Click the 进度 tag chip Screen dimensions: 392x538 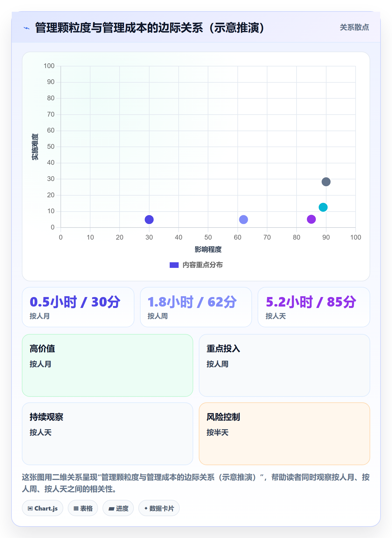(118, 508)
